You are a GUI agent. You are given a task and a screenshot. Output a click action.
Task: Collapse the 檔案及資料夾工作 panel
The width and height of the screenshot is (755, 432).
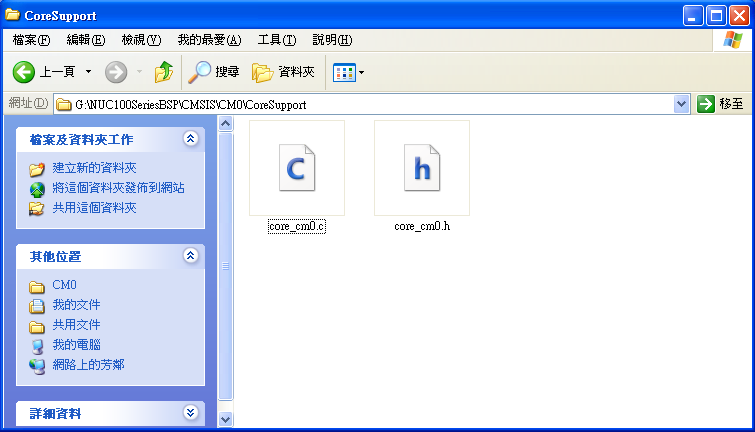coord(191,139)
